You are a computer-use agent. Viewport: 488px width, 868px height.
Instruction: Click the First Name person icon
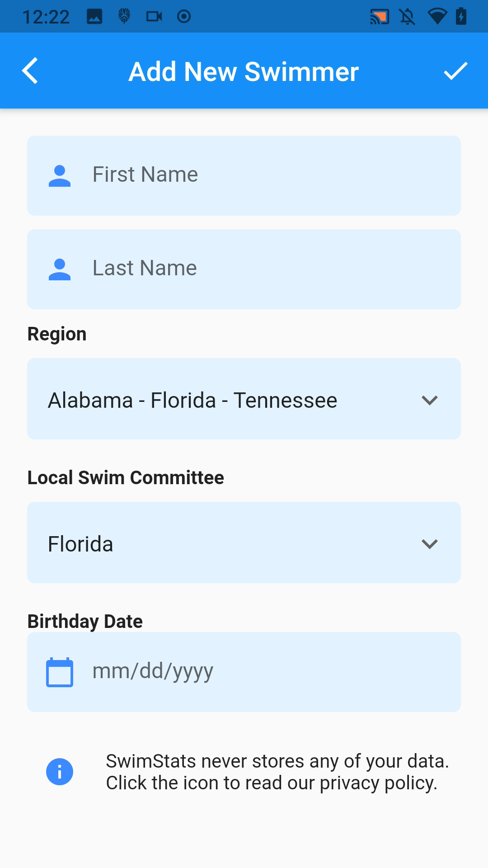60,175
